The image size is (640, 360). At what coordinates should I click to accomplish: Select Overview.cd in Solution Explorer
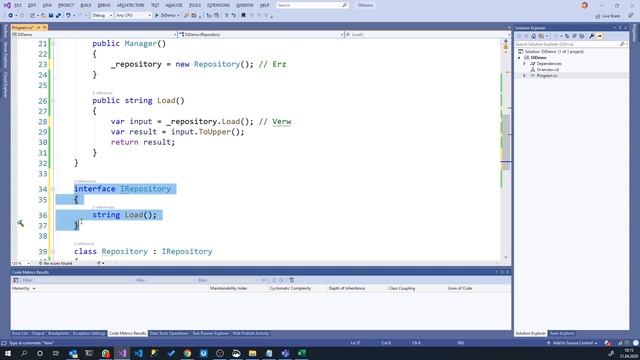click(x=547, y=70)
